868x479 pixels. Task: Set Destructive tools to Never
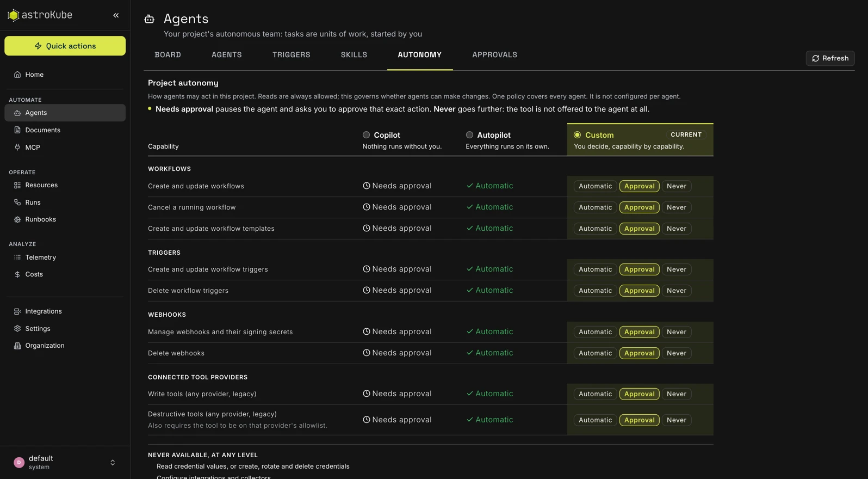(677, 420)
